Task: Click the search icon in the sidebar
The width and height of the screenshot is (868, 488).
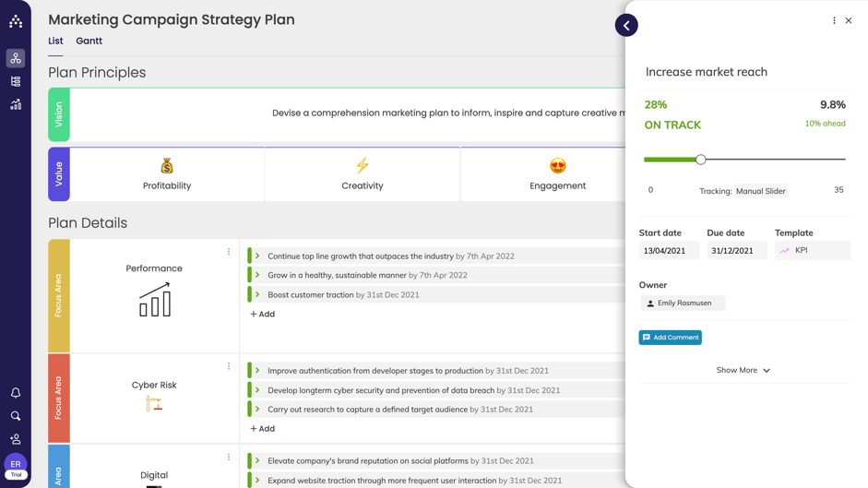Action: point(16,416)
